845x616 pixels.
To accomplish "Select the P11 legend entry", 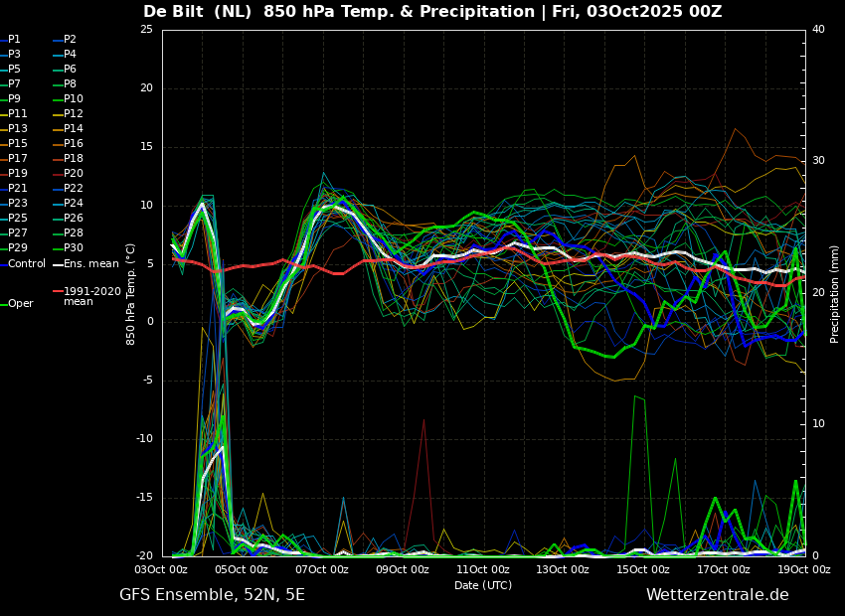I will tap(14, 113).
